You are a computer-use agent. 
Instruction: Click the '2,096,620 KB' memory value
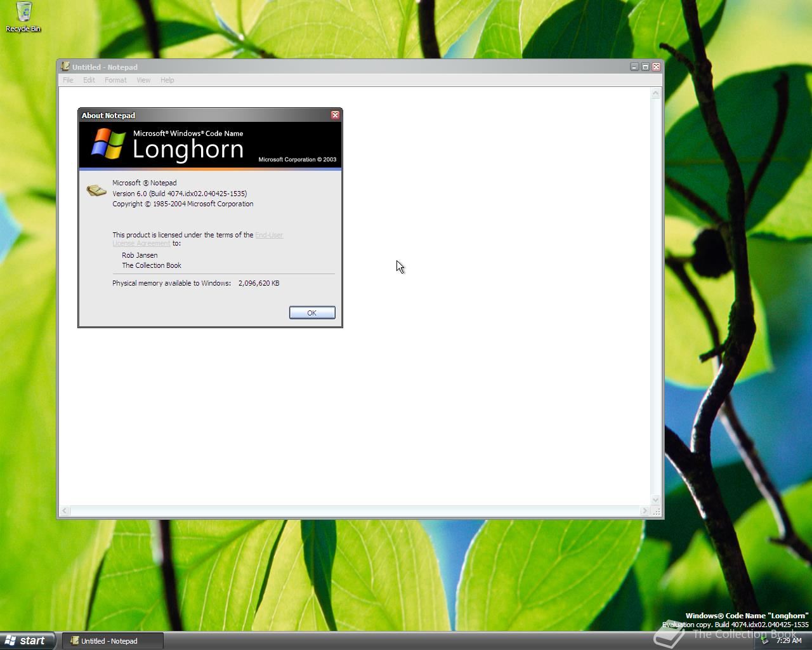point(259,283)
